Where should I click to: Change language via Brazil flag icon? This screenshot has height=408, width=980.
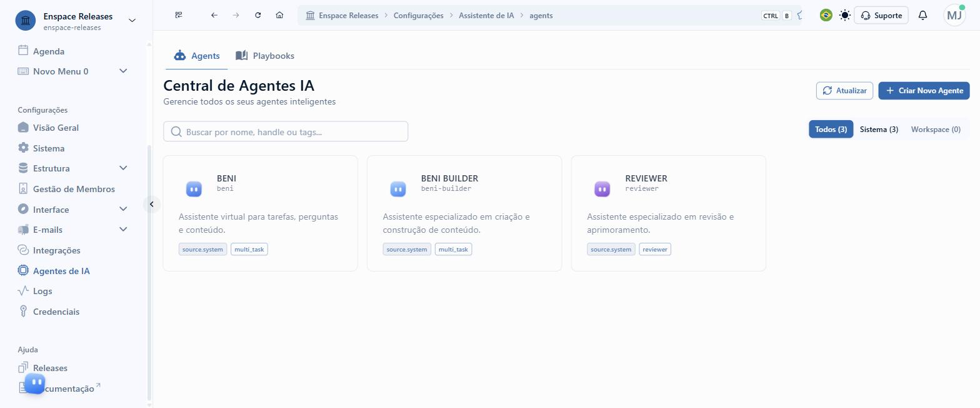[x=826, y=15]
